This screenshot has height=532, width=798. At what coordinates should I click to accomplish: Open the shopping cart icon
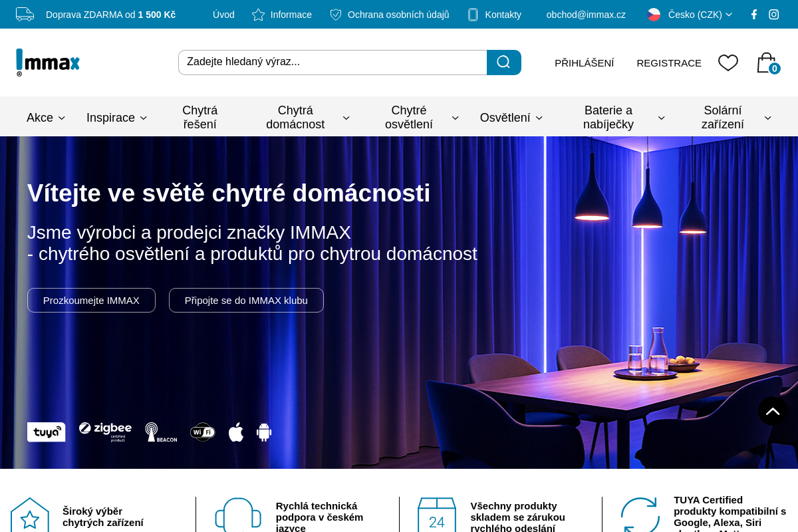pos(767,63)
